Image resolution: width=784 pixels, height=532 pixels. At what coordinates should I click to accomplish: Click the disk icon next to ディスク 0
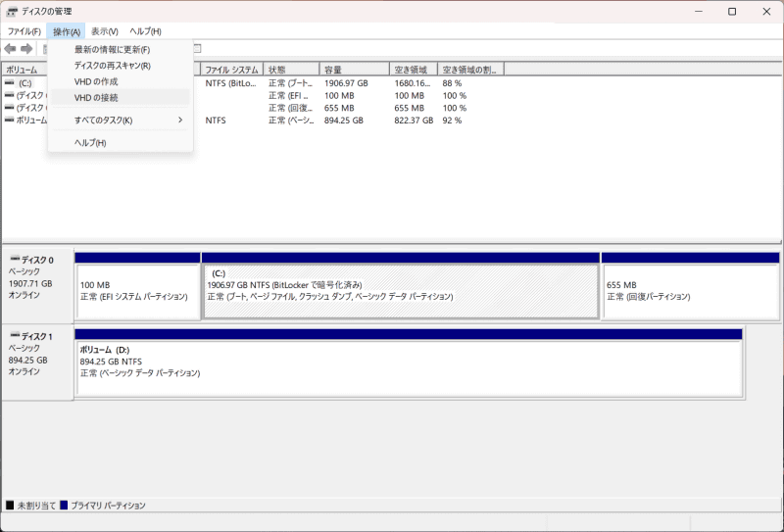(15, 259)
